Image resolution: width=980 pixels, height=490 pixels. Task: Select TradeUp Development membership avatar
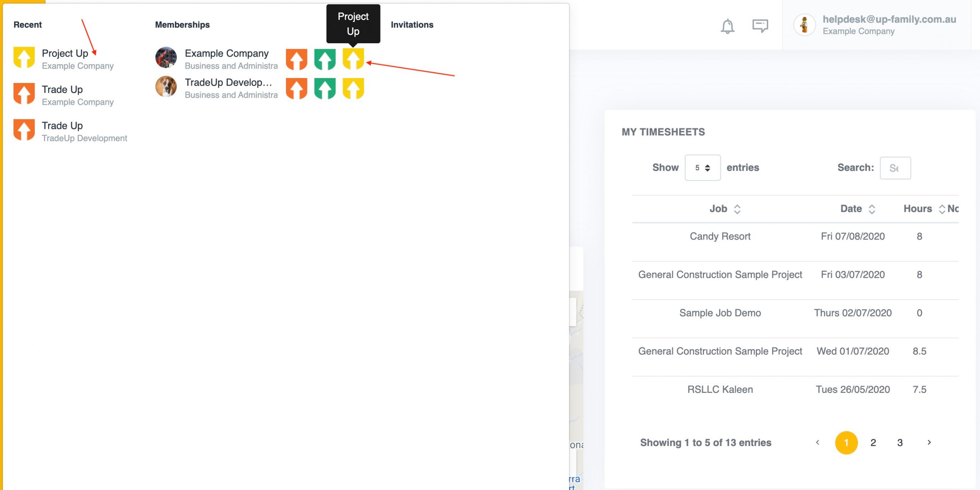click(166, 87)
